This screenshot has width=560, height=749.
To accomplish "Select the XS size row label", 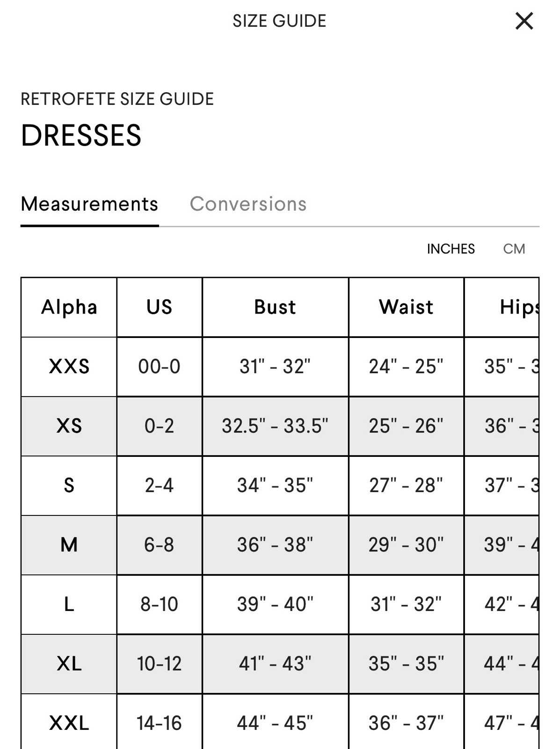I will [x=69, y=426].
